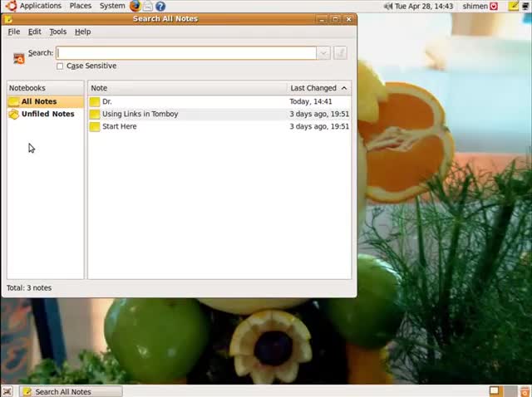Click the Tomboy notes tray icon
The height and width of the screenshot is (397, 532).
(x=514, y=6)
